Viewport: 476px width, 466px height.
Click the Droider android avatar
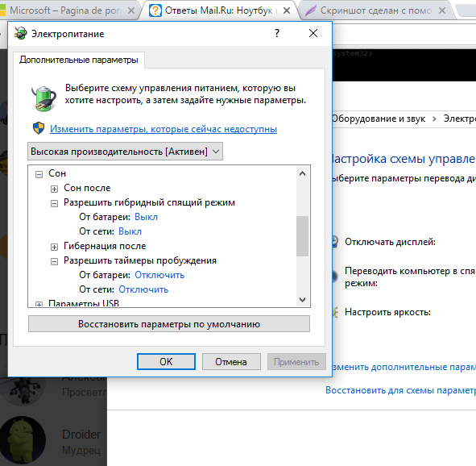pyautogui.click(x=23, y=440)
